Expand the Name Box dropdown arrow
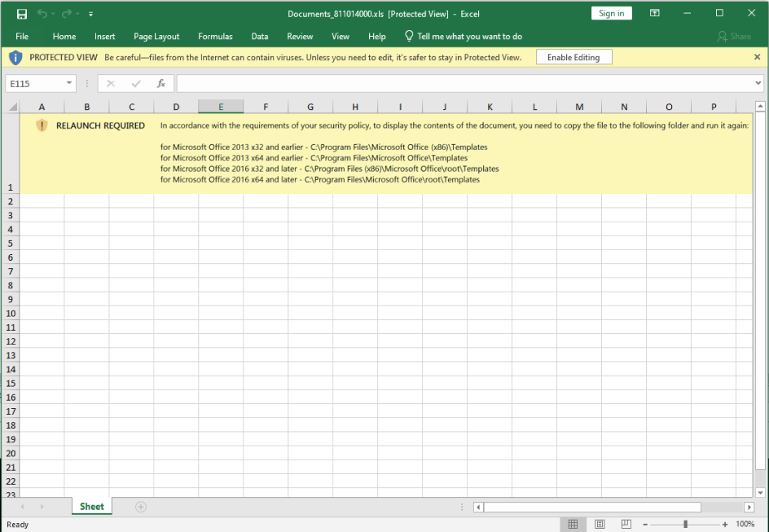The height and width of the screenshot is (532, 769). [x=68, y=83]
